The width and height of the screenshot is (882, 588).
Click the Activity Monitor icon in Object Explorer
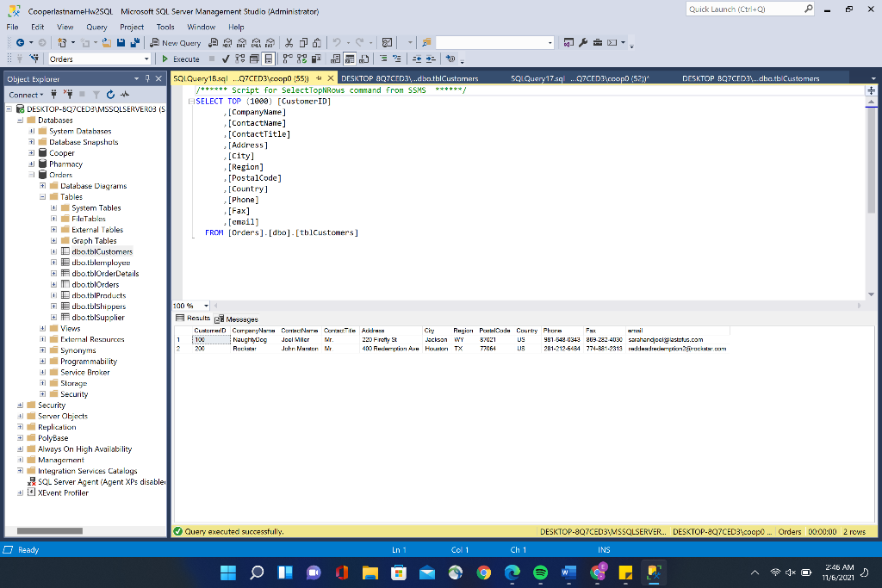pyautogui.click(x=125, y=95)
